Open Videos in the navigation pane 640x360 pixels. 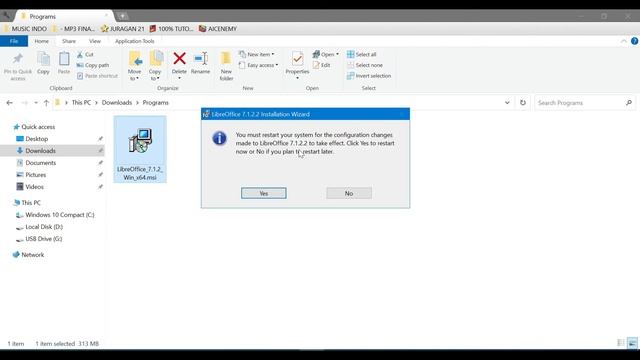point(34,187)
